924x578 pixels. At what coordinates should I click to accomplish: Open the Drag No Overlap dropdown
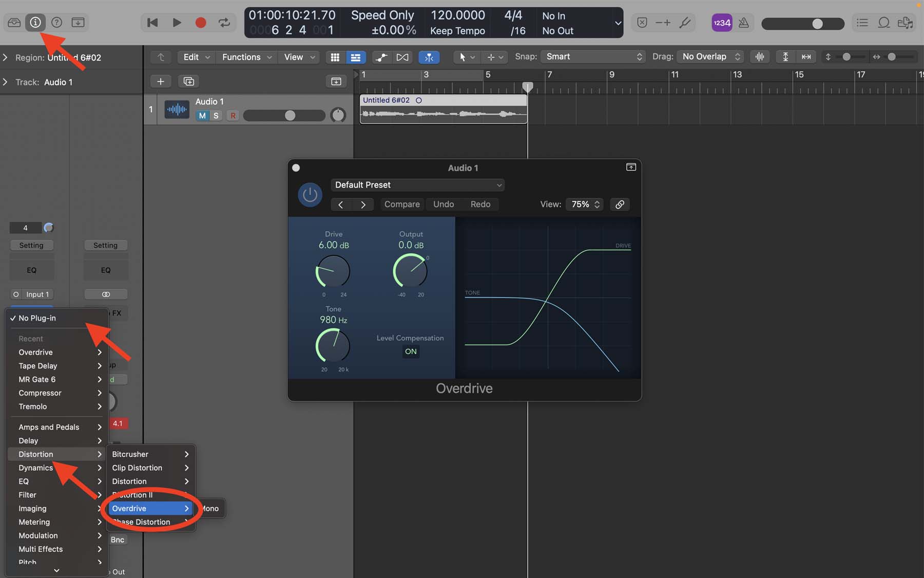pos(710,57)
